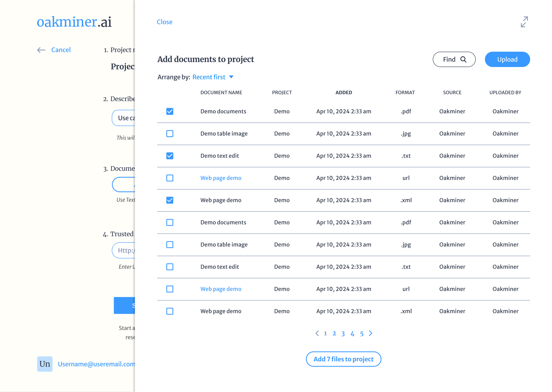Uncheck the Demo text edit checkbox
The height and width of the screenshot is (392, 552).
[170, 156]
